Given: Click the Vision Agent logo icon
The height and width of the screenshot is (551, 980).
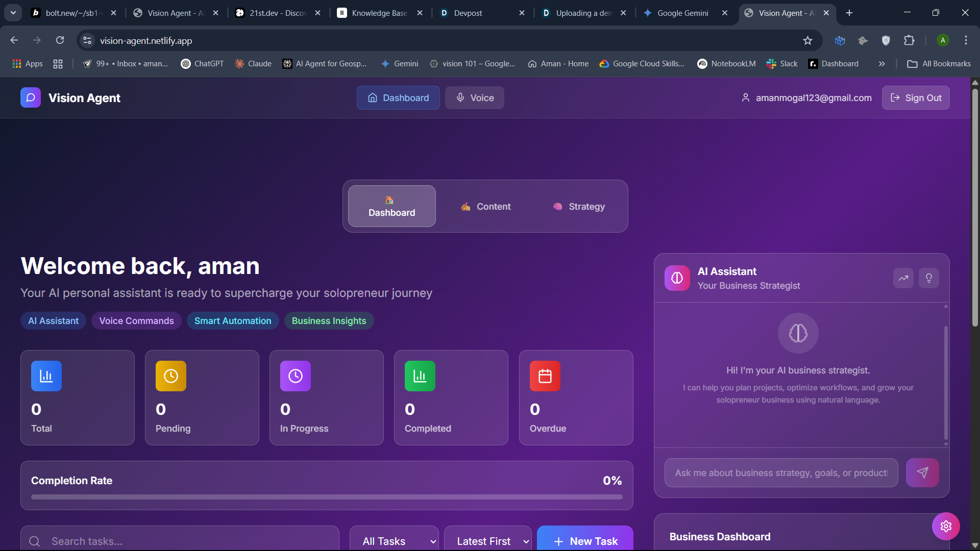Looking at the screenshot, I should [x=31, y=97].
